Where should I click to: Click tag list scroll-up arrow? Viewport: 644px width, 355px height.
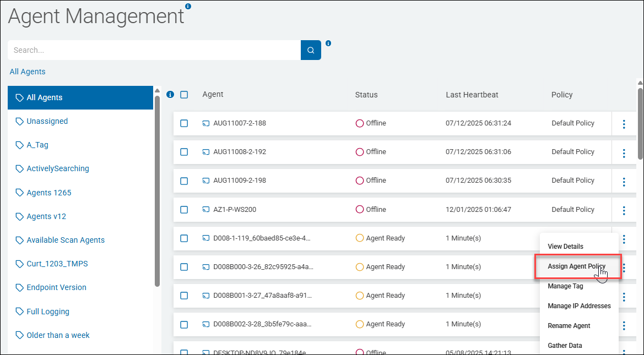(x=157, y=90)
